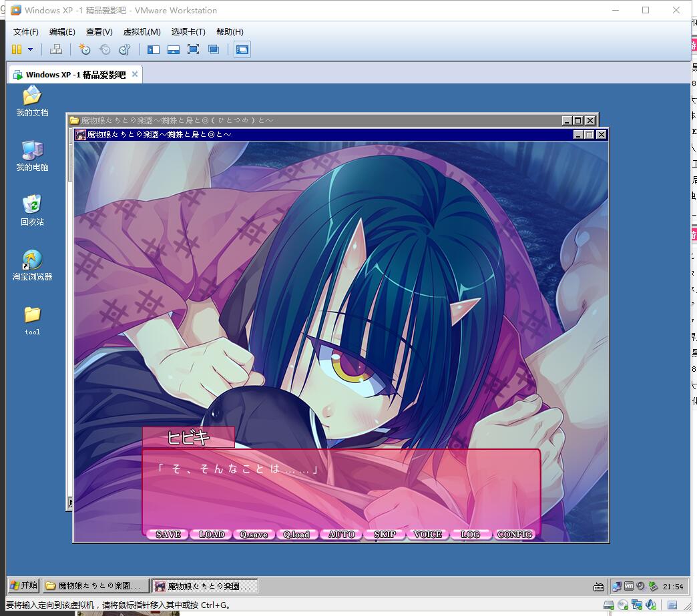Viewport: 697px width, 616px height.
Task: Open the snapshot manager wrench icon
Action: (125, 49)
